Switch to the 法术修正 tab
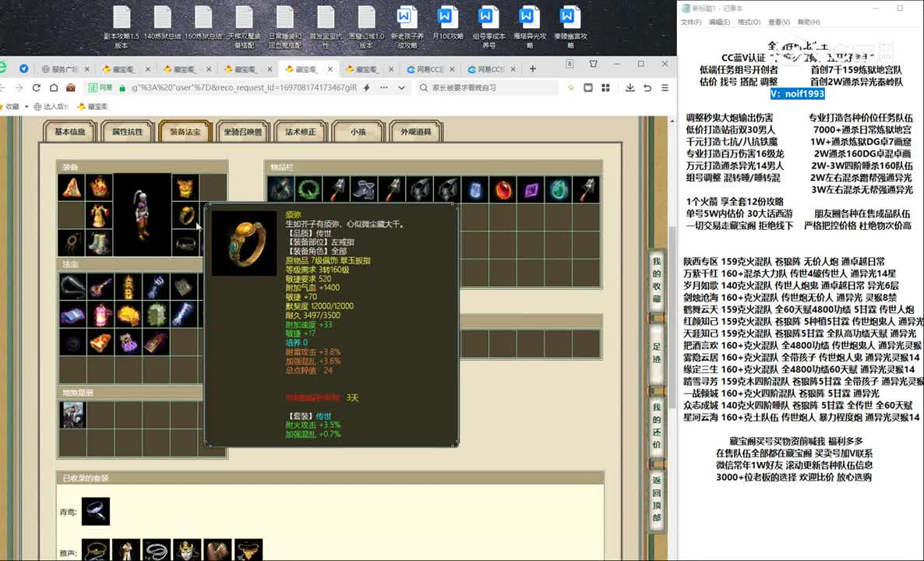Viewport: 924px width, 561px height. (x=301, y=132)
